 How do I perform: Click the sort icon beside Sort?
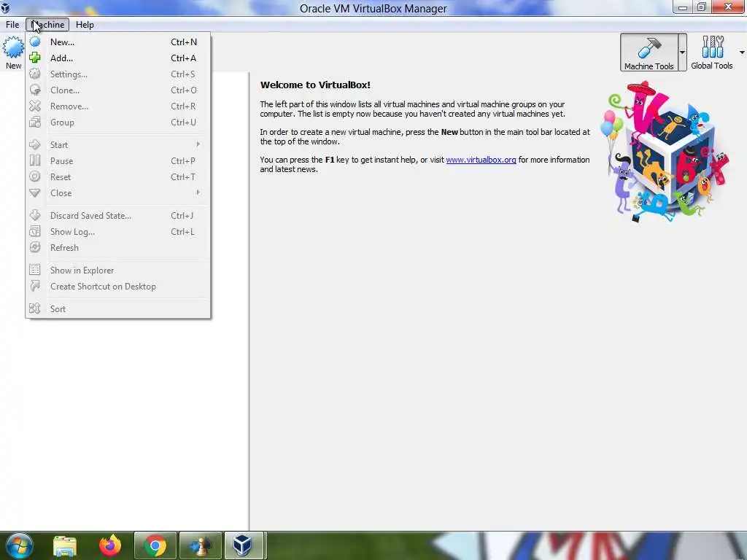click(35, 308)
